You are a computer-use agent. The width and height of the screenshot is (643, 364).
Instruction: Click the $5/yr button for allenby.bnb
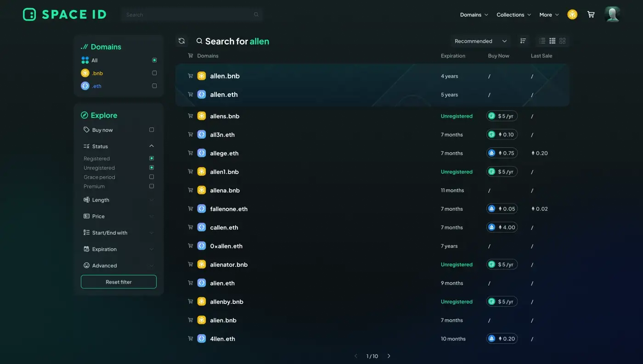coord(502,302)
